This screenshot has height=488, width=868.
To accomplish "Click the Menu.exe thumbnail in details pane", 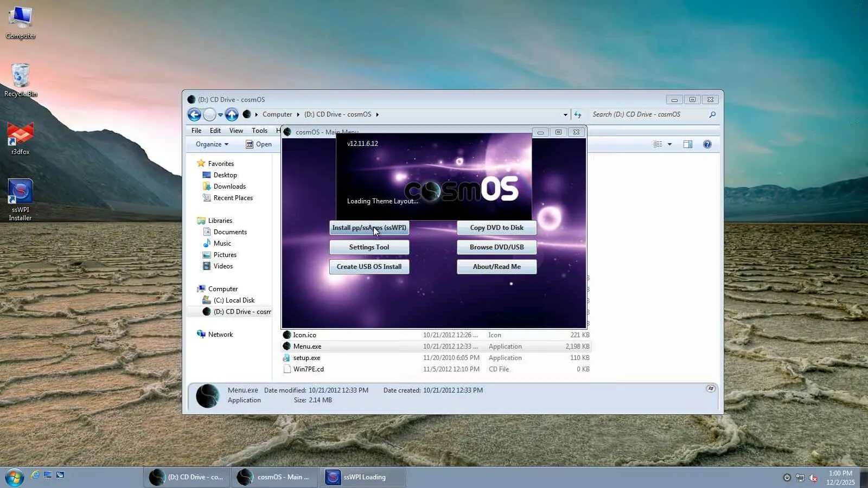I will 207,396.
